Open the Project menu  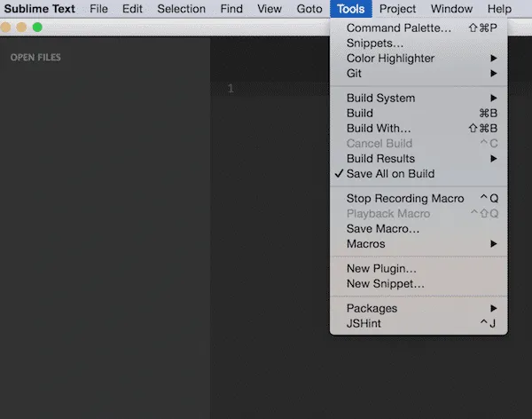point(397,9)
